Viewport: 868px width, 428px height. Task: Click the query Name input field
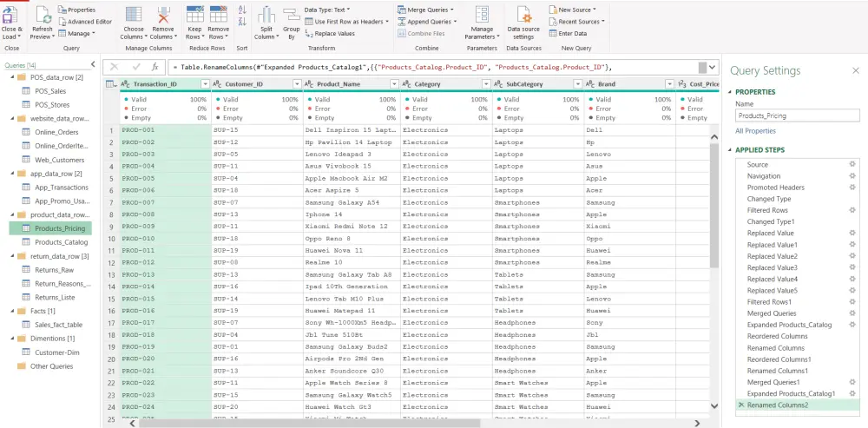pyautogui.click(x=797, y=115)
